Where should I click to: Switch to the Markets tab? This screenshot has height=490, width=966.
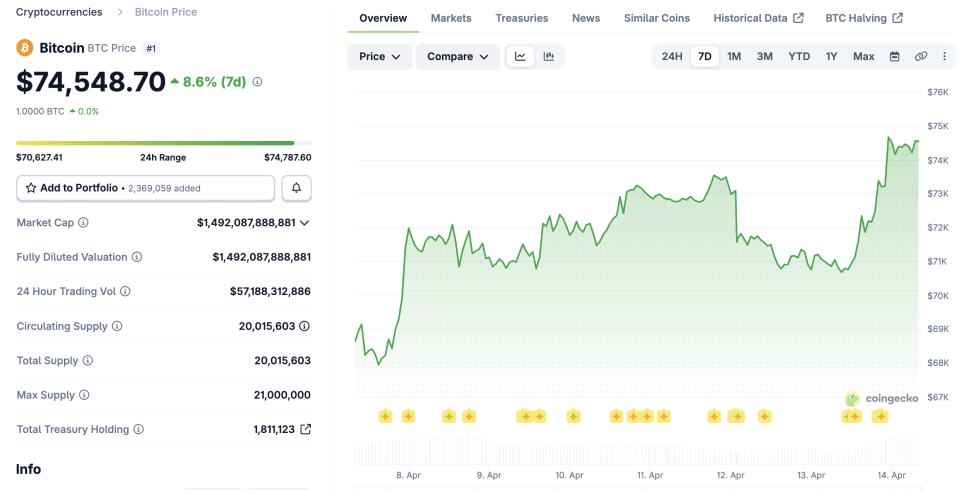(x=451, y=18)
